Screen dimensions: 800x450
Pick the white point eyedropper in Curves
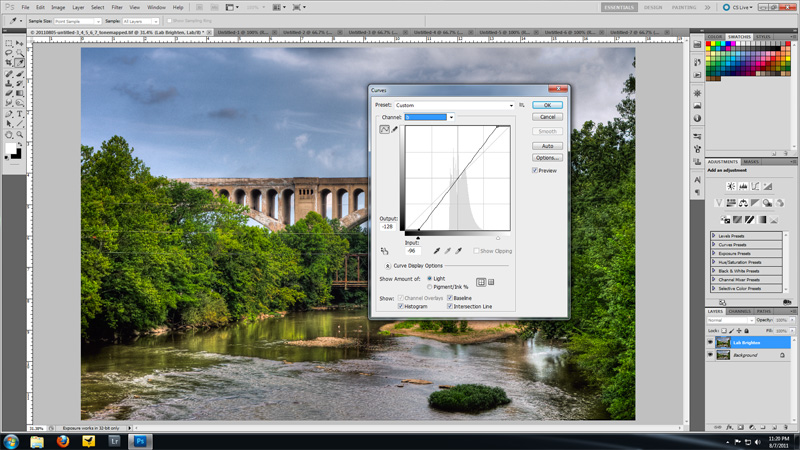(x=460, y=251)
